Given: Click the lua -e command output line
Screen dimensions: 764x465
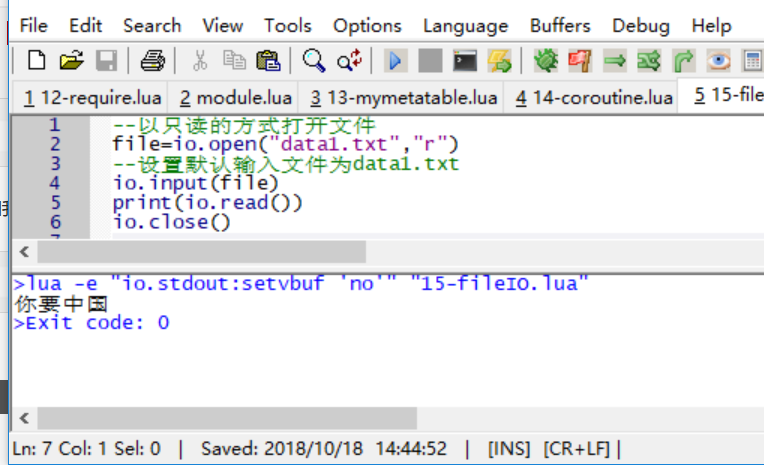Looking at the screenshot, I should [301, 284].
